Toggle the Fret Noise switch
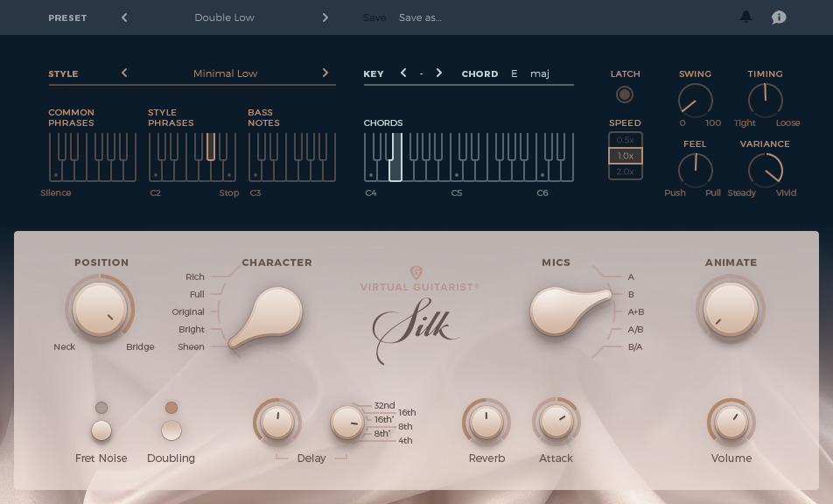Image resolution: width=833 pixels, height=504 pixels. 101,430
